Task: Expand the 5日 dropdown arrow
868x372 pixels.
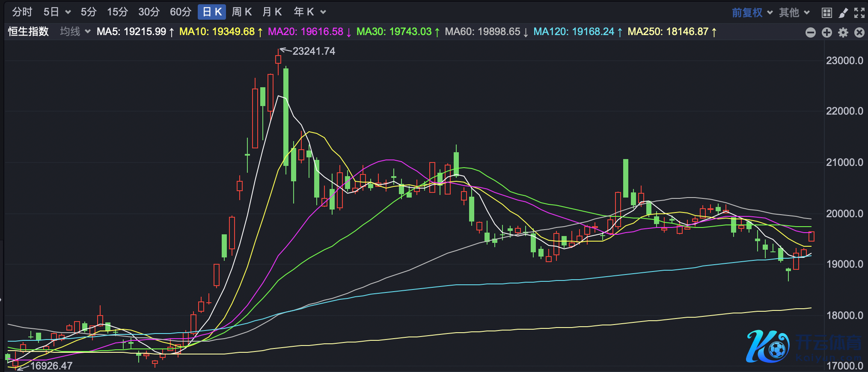Action: tap(68, 12)
